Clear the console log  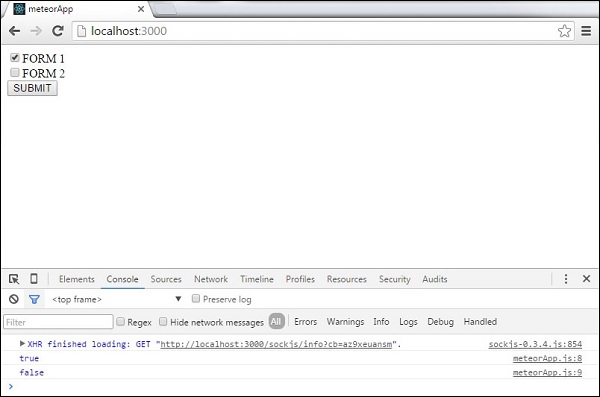point(14,299)
